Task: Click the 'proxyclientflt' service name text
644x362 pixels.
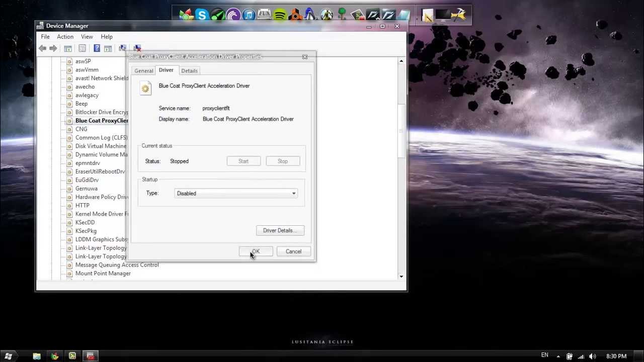Action: [x=216, y=109]
